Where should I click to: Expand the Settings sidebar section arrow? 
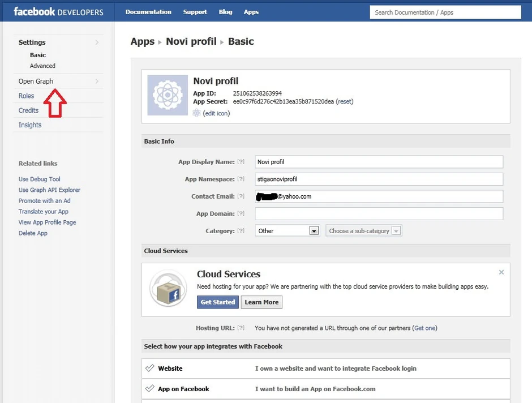pos(97,42)
